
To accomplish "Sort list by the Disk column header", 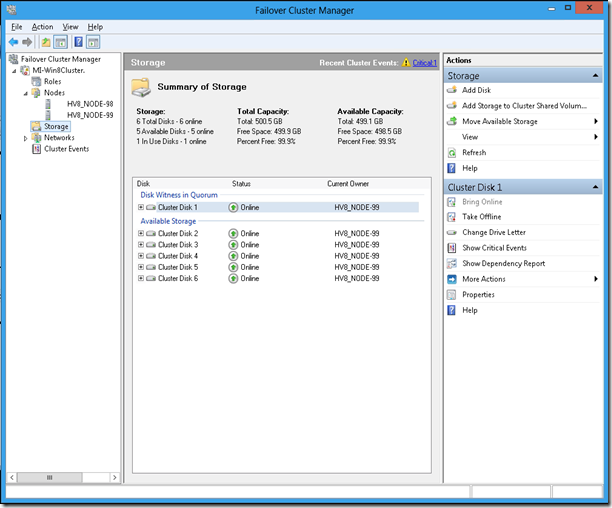I will (143, 184).
